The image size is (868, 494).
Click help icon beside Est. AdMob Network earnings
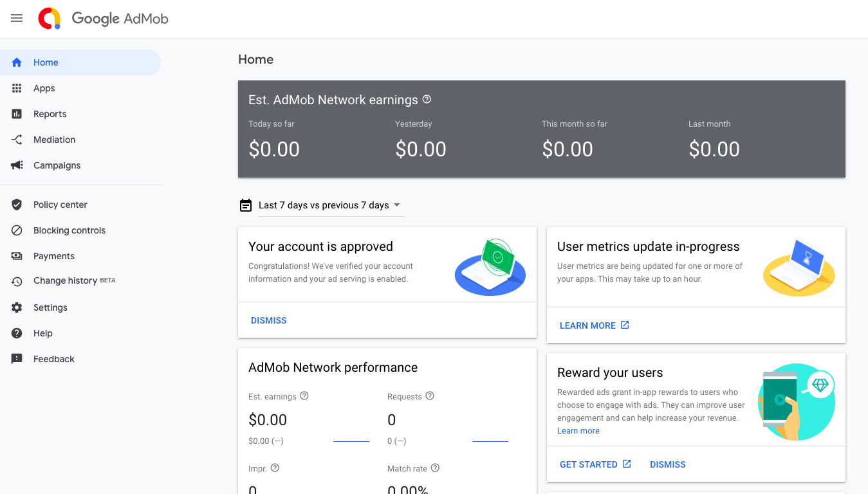(x=427, y=100)
